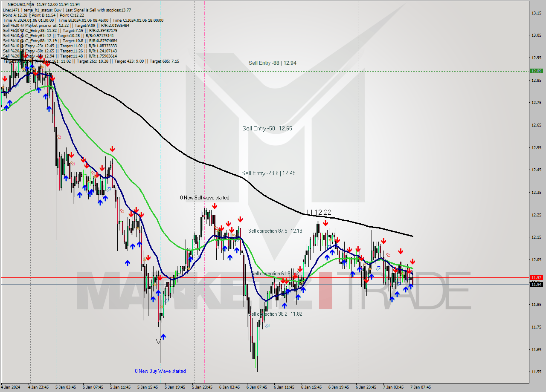The image size is (546, 392).
Task: Click 12.75 on the price axis
Action: tap(536, 102)
